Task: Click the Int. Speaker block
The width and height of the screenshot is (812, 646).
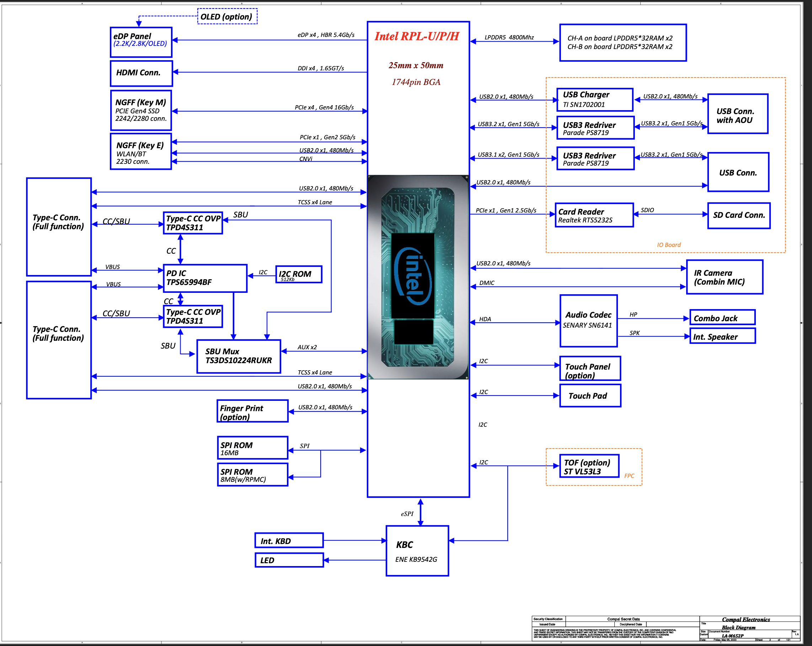Action: pos(722,336)
